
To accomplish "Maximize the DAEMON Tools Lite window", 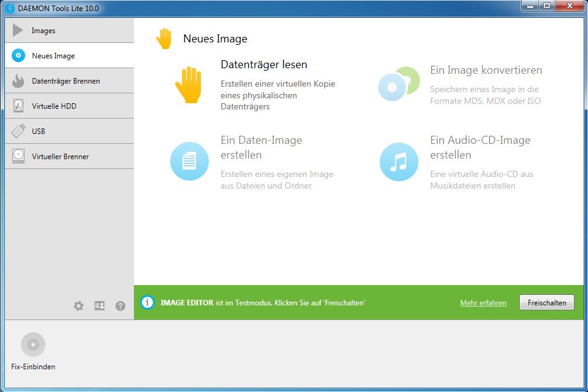I will tap(546, 6).
